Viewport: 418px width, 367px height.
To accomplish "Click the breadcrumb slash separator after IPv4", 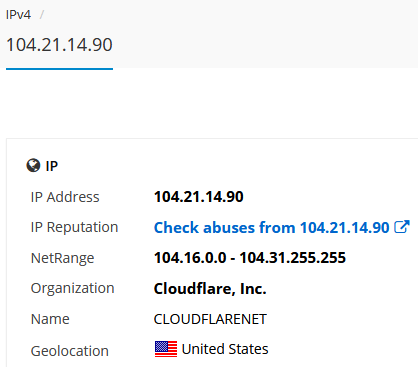I will tap(42, 15).
